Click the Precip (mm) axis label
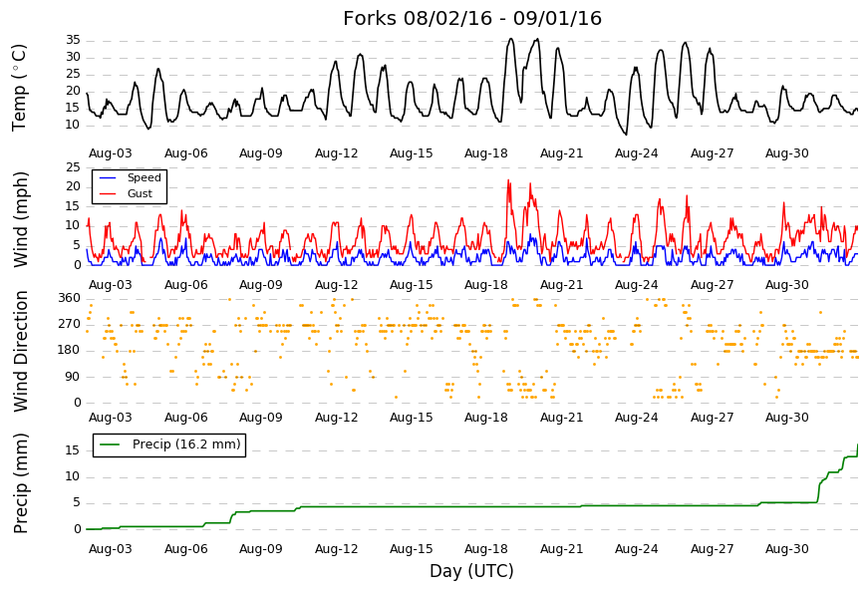This screenshot has height=591, width=868. [x=20, y=483]
